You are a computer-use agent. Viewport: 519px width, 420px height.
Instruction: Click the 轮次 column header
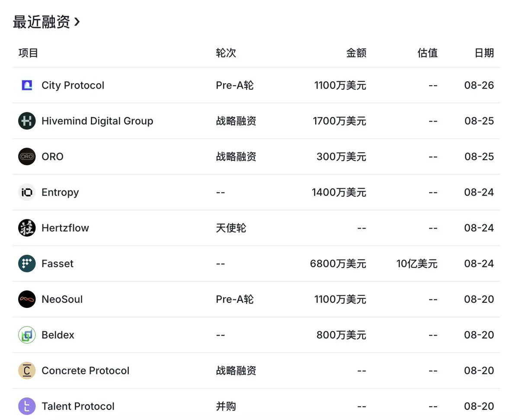[x=226, y=53]
